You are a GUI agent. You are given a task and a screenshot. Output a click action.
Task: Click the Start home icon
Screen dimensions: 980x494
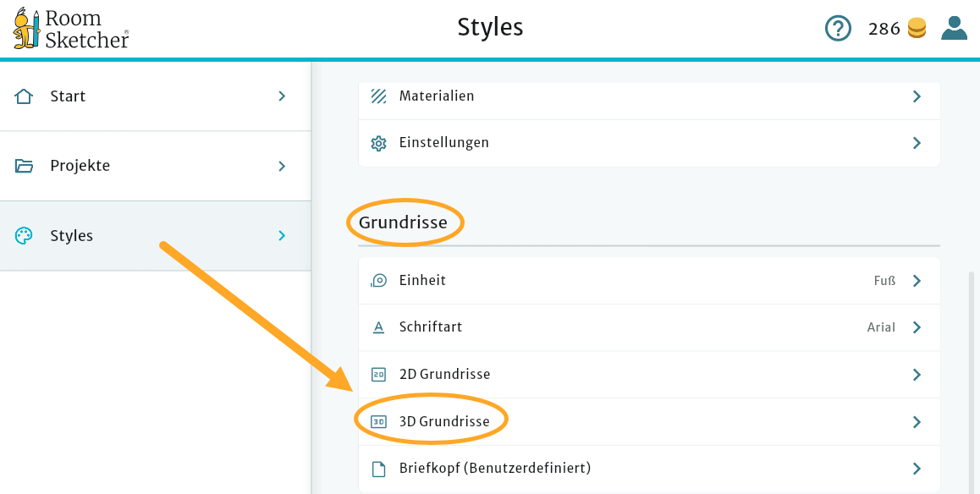[24, 96]
